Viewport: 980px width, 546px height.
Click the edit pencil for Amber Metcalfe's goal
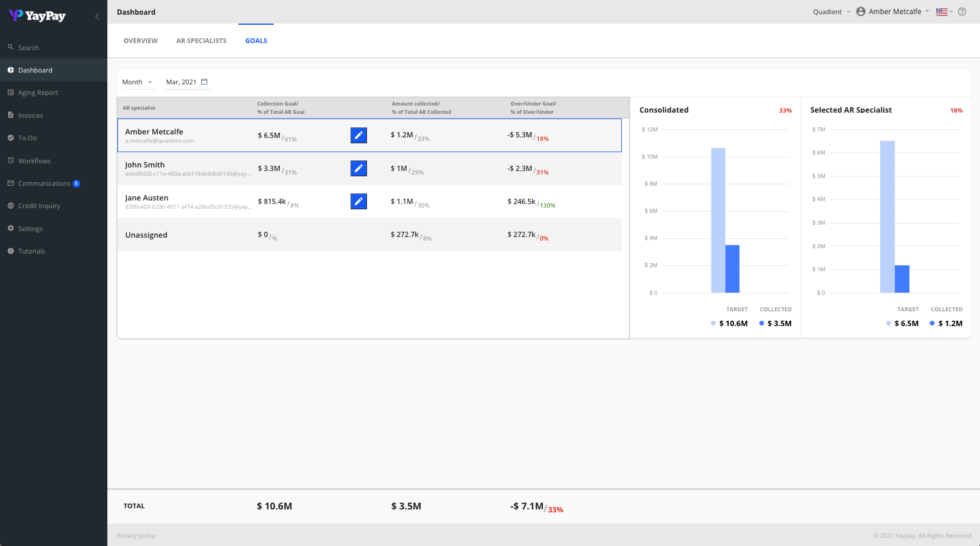coord(358,136)
